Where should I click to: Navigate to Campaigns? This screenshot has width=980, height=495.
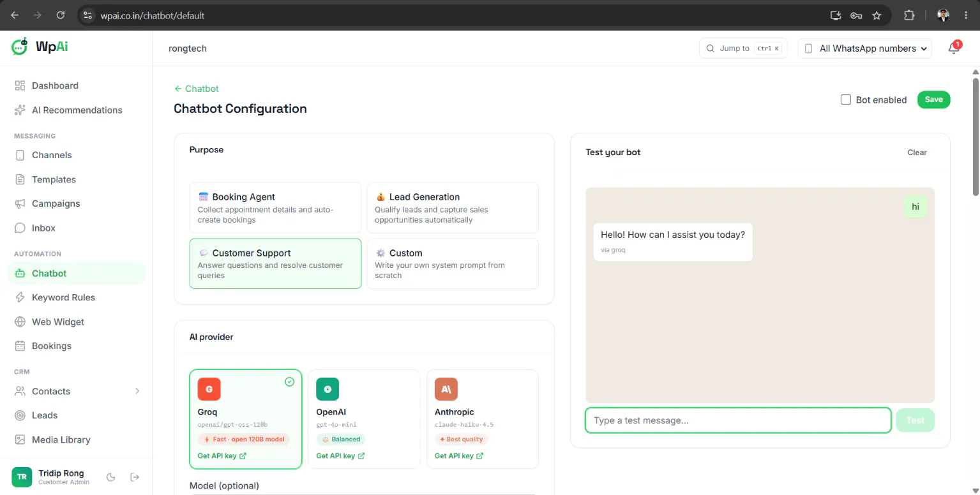(77, 203)
